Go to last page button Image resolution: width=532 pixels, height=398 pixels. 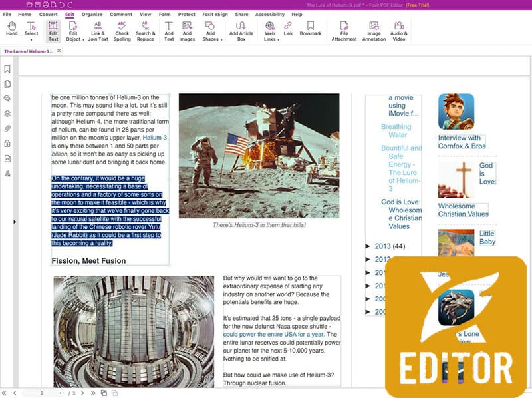pyautogui.click(x=93, y=393)
